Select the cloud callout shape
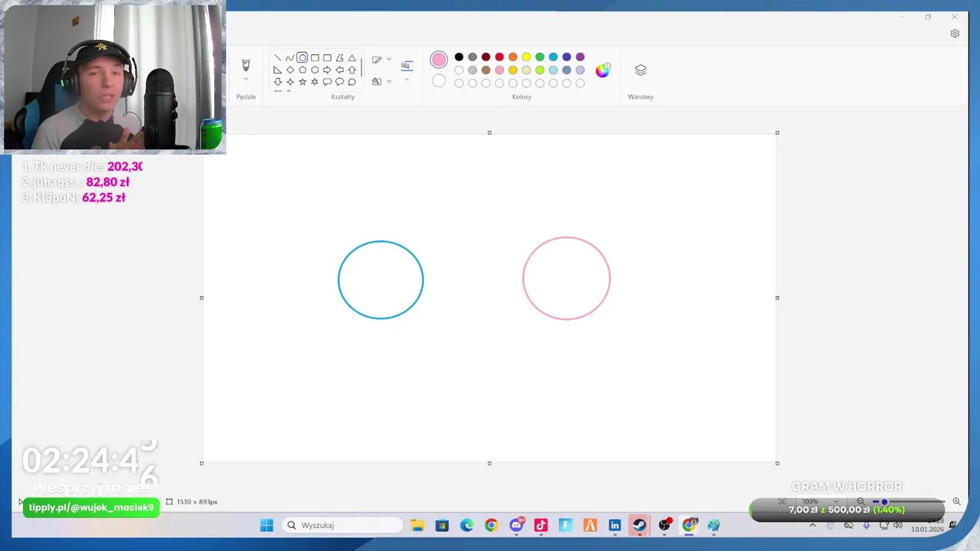This screenshot has height=551, width=980. (x=351, y=82)
